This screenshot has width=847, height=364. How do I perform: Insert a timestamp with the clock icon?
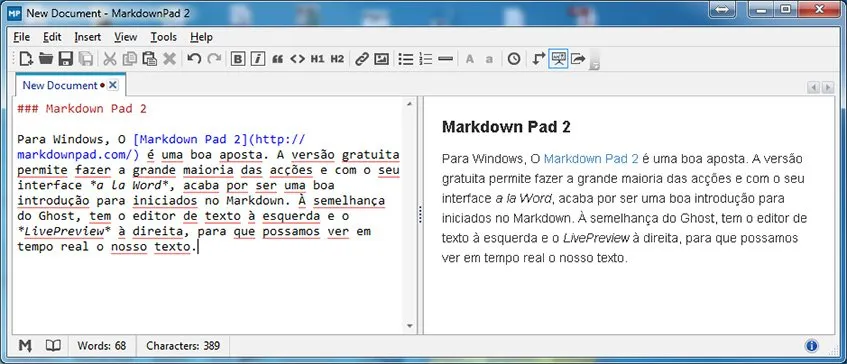tap(514, 59)
